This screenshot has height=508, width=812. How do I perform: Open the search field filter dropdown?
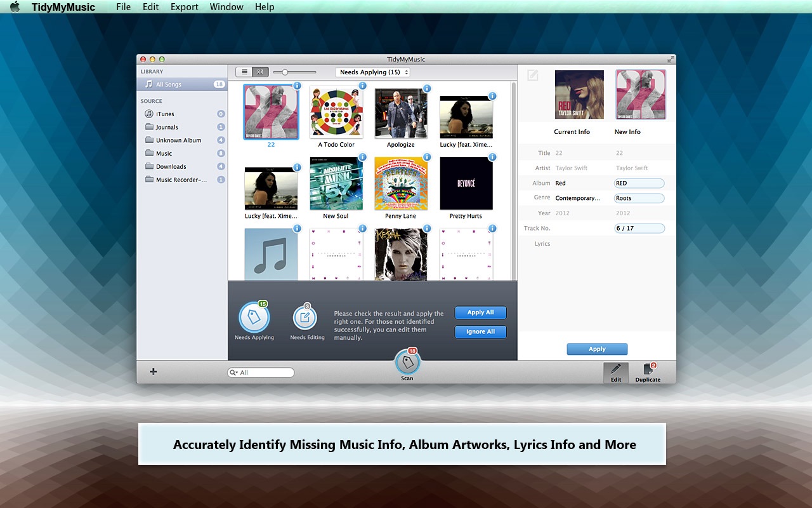(234, 373)
